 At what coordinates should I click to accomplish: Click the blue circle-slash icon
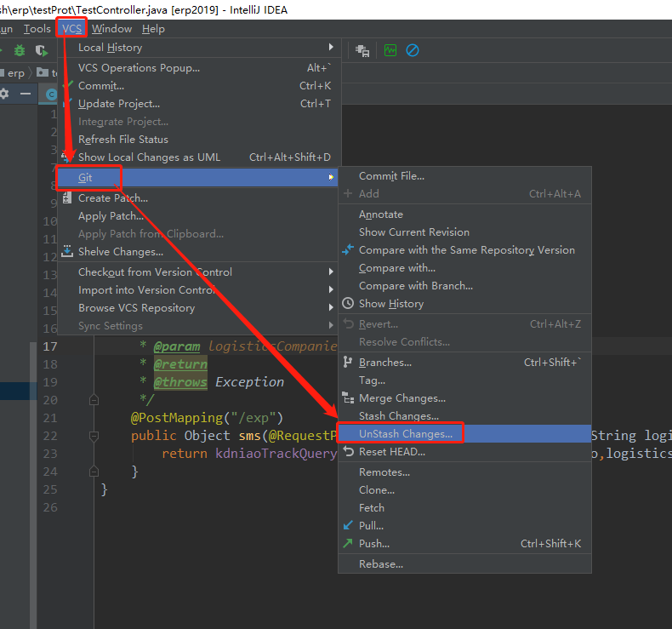[x=413, y=50]
